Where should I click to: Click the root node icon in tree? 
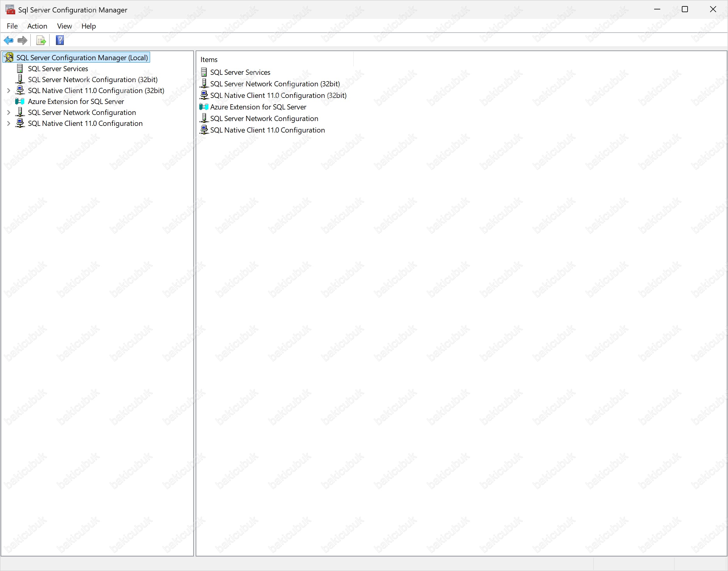[x=9, y=57]
